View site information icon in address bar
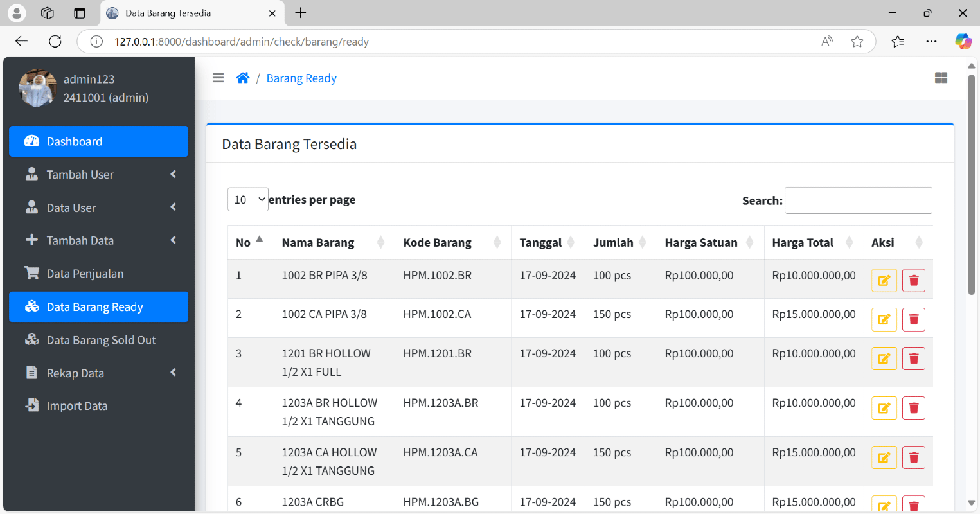 [x=96, y=41]
